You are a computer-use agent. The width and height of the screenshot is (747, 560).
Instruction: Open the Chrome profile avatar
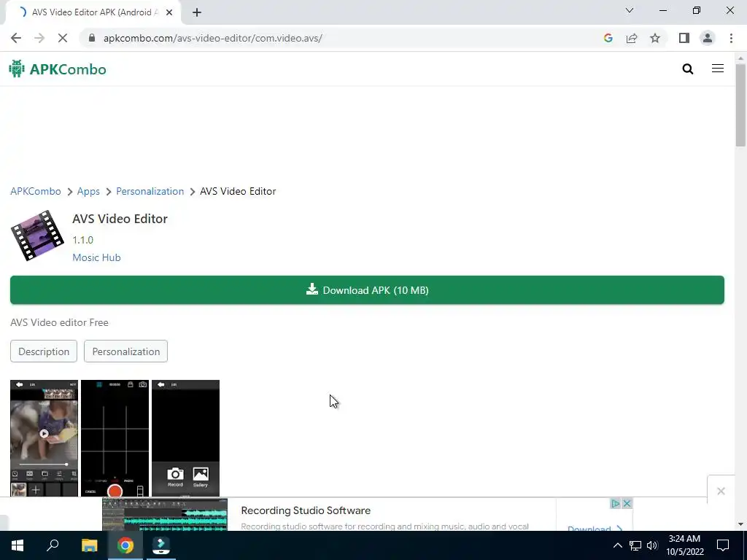(708, 38)
